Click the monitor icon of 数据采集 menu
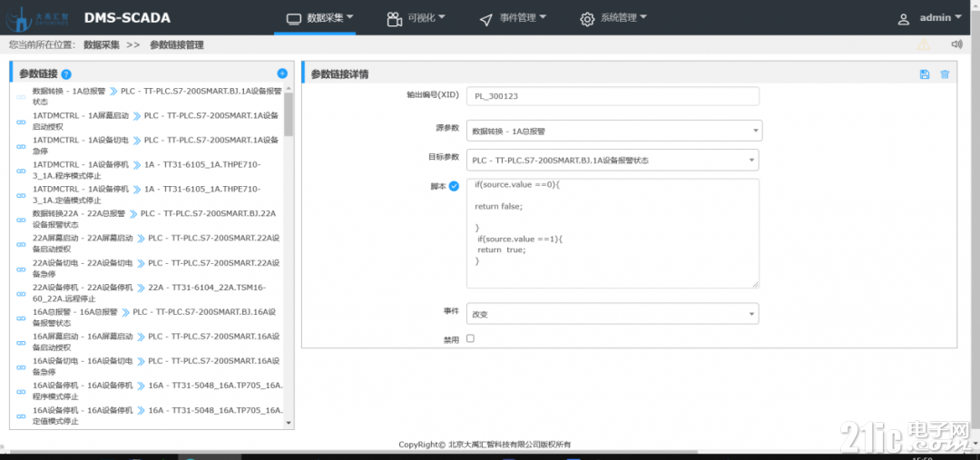The width and height of the screenshot is (980, 460). pos(294,19)
